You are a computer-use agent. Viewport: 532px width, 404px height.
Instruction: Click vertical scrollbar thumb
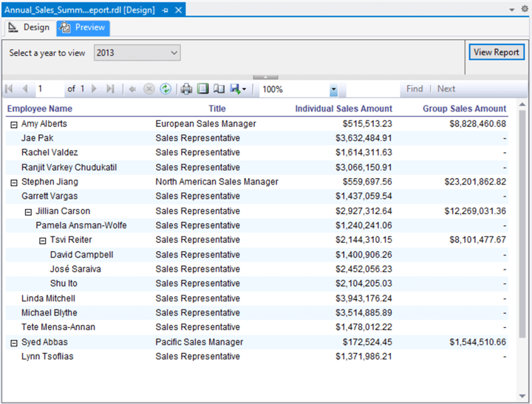click(x=522, y=224)
